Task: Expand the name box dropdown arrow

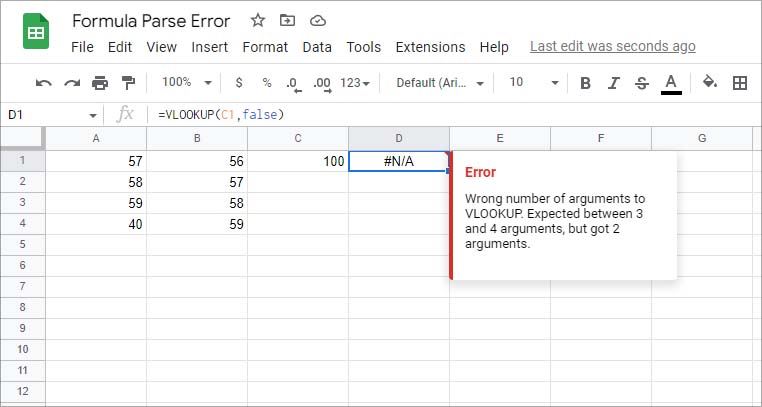Action: click(x=92, y=116)
